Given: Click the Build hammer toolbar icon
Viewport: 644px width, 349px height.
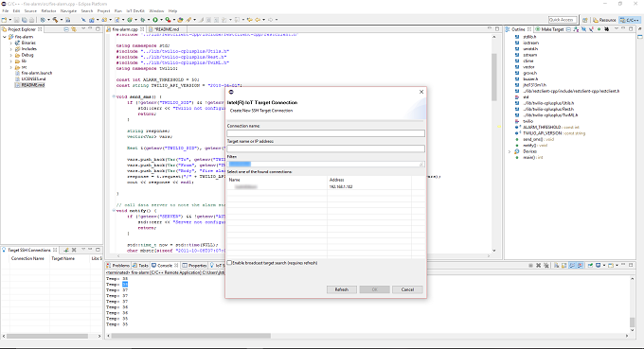Looking at the screenshot, I should click(x=55, y=20).
